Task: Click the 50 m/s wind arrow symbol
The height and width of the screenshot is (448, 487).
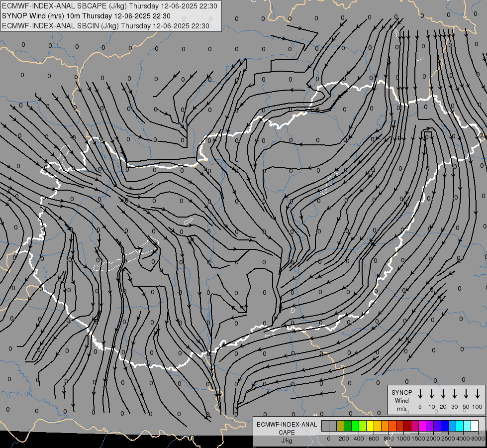Action: [x=466, y=393]
